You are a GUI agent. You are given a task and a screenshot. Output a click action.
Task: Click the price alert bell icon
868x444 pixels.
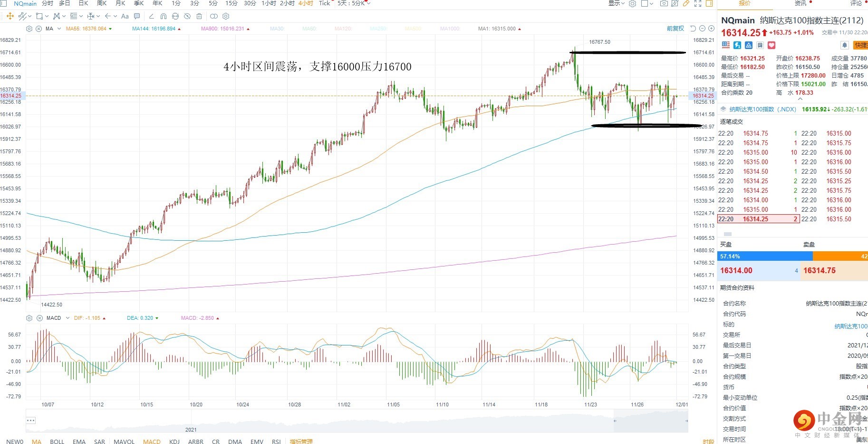844,45
